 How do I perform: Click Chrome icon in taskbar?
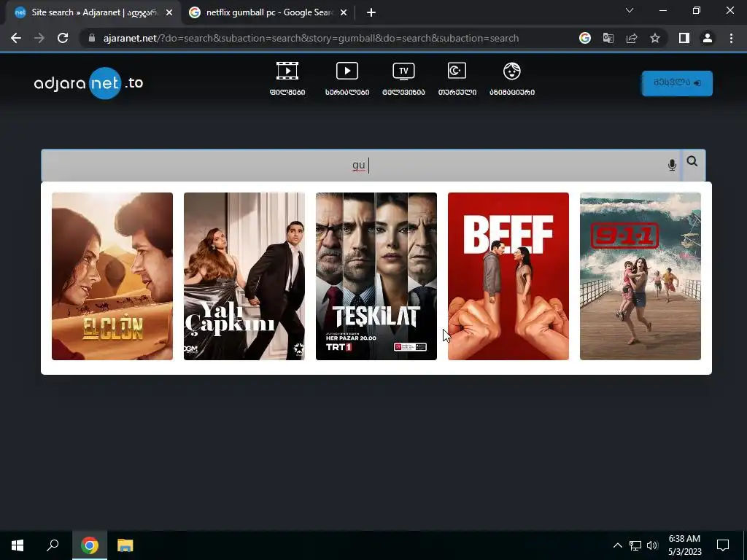click(x=90, y=545)
